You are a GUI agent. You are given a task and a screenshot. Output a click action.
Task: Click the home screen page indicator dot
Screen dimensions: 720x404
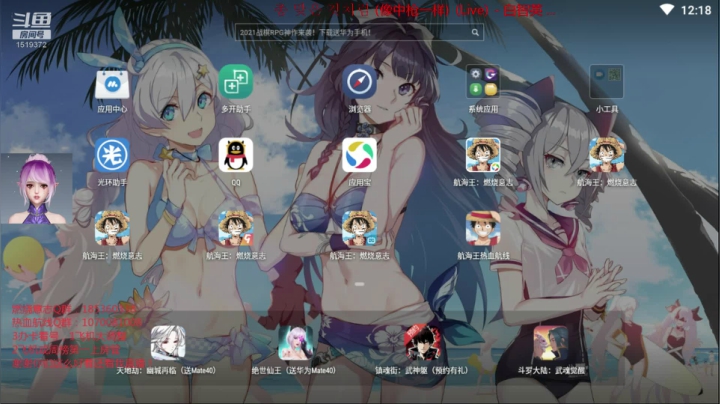[x=360, y=284]
